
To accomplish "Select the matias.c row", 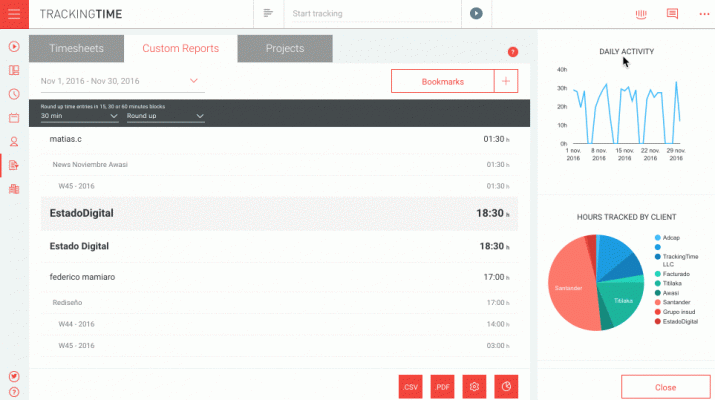I will pyautogui.click(x=279, y=139).
